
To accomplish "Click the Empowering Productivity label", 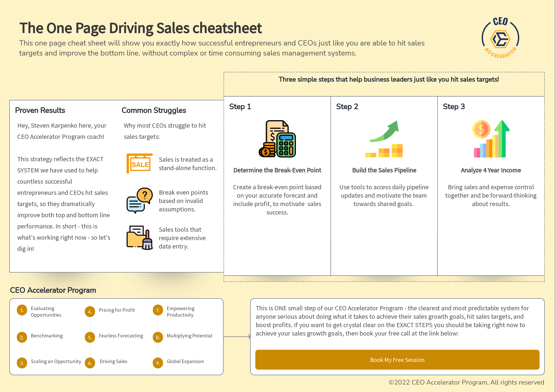I will coord(181,311).
